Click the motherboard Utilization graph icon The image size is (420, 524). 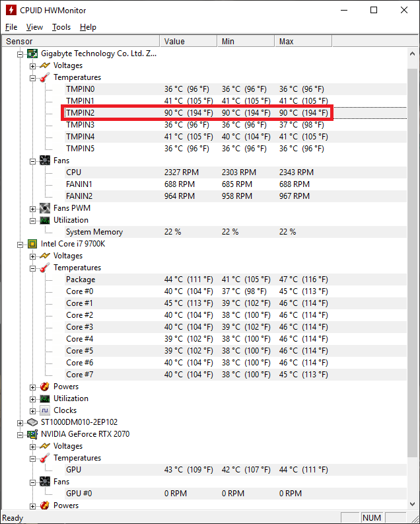coord(45,220)
